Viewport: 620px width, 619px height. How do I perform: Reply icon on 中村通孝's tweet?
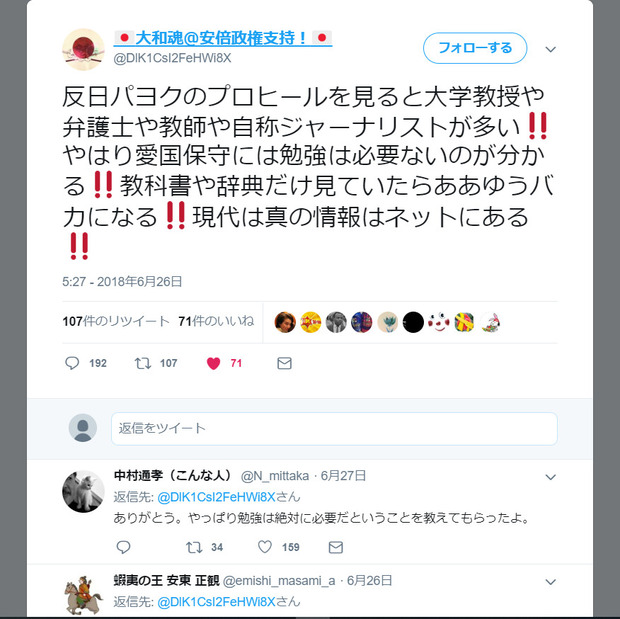pos(123,547)
